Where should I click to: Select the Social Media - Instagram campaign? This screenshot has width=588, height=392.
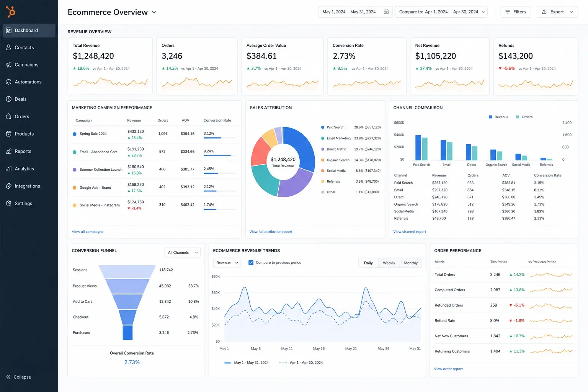[x=154, y=205]
